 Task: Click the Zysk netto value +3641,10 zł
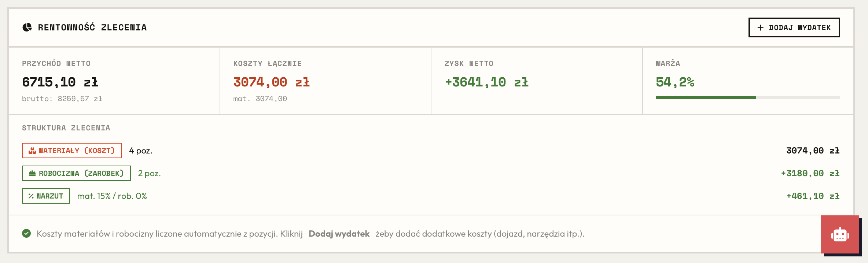(x=486, y=82)
